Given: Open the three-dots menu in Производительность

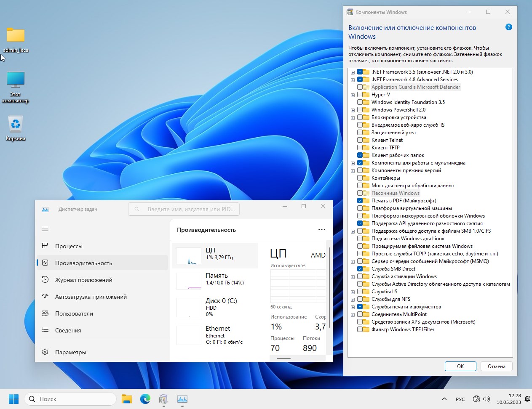Looking at the screenshot, I should [321, 230].
